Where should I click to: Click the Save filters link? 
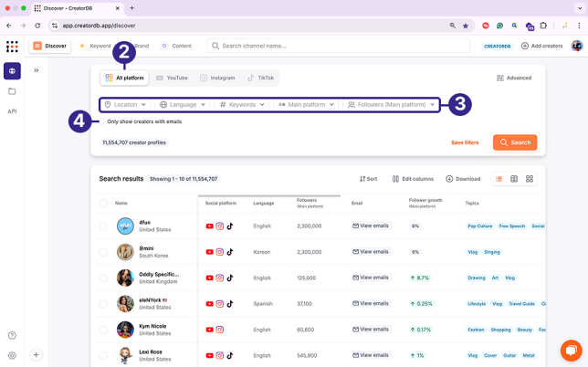pos(465,142)
